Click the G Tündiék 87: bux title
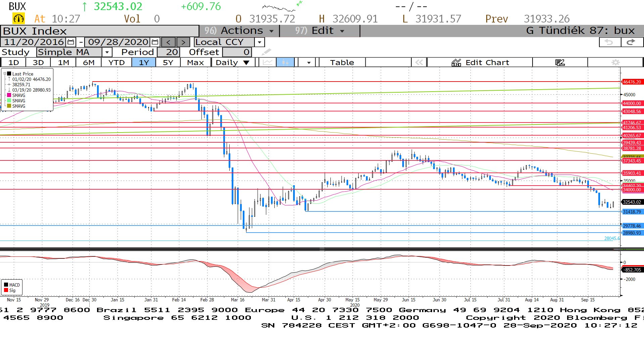This screenshot has width=644, height=344. pos(580,31)
